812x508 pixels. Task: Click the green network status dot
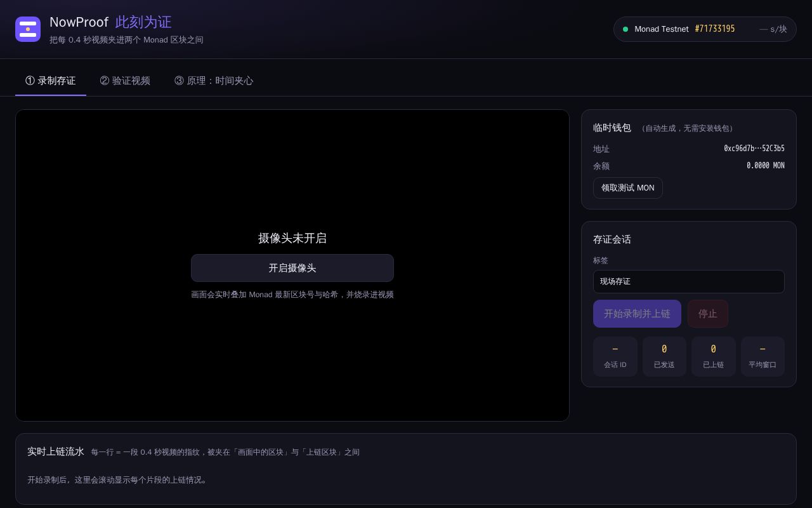point(625,29)
